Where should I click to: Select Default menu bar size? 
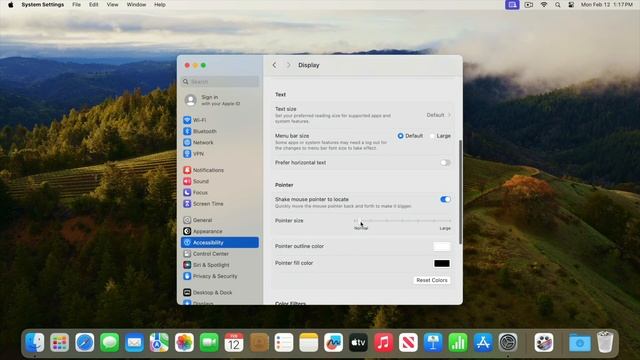(400, 136)
